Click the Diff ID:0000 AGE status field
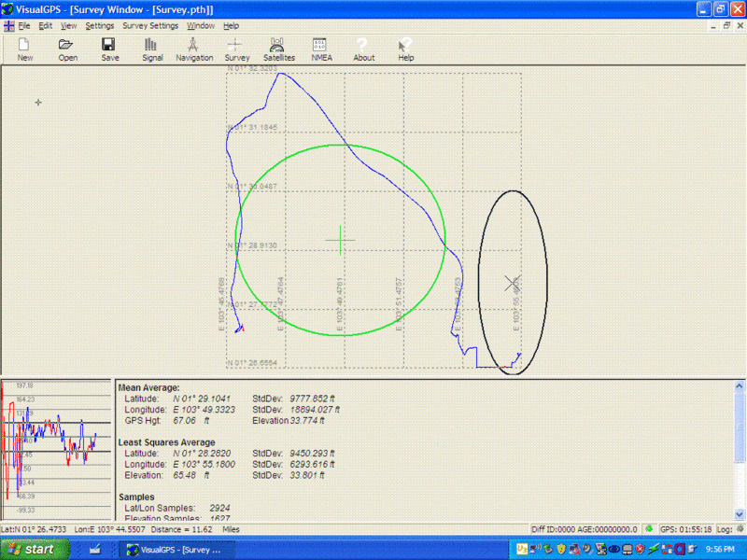The height and width of the screenshot is (560, 747). 585,529
